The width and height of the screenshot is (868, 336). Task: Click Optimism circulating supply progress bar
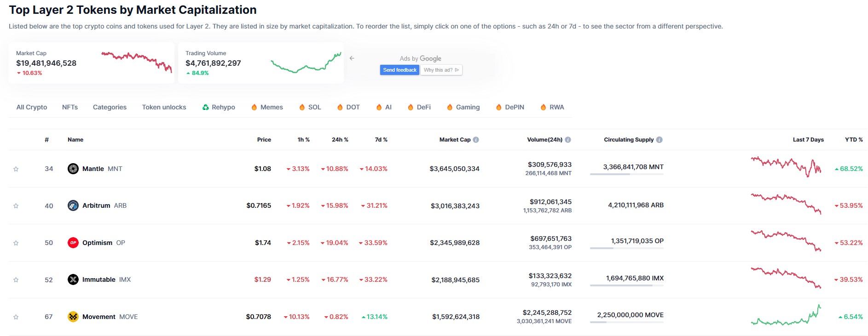point(627,248)
